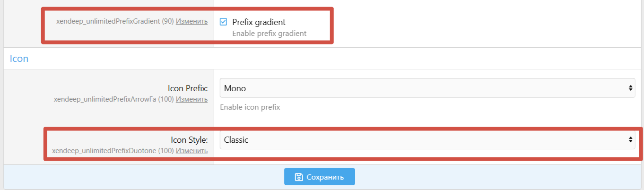Viewport: 644px width, 190px height.
Task: Uncheck the Prefix gradient checkbox
Action: pyautogui.click(x=224, y=22)
